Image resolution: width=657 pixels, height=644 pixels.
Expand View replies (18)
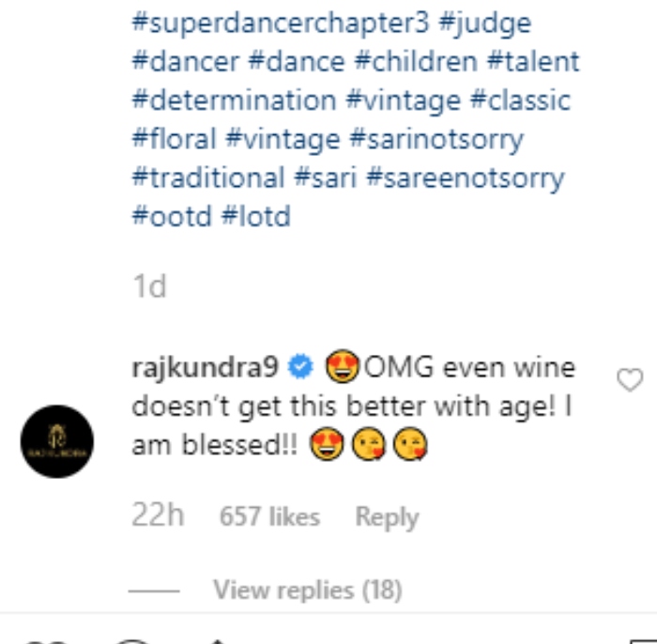[x=307, y=590]
